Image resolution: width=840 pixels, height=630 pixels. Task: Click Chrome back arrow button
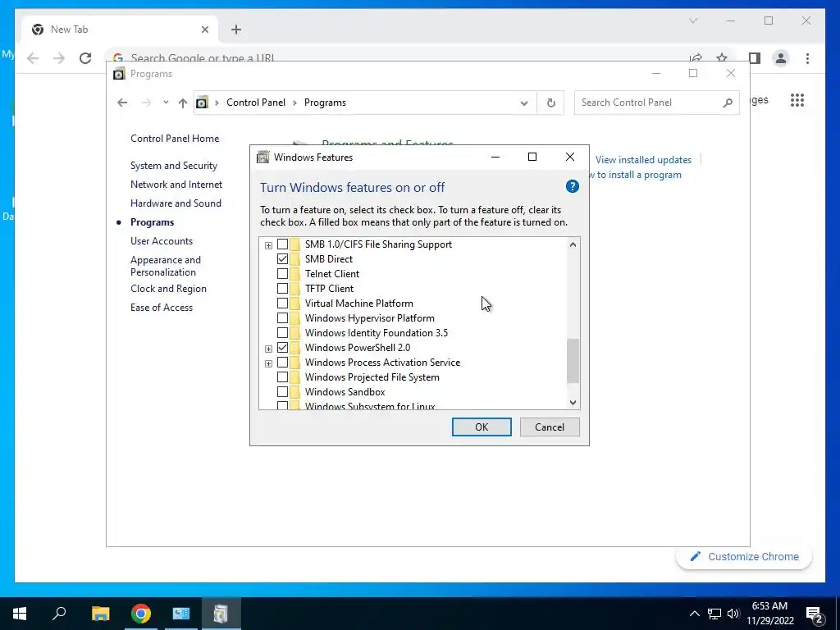[x=33, y=58]
